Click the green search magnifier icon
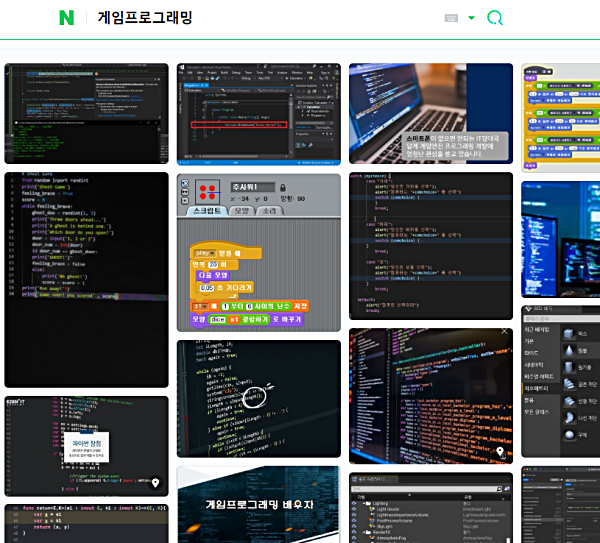 tap(495, 18)
